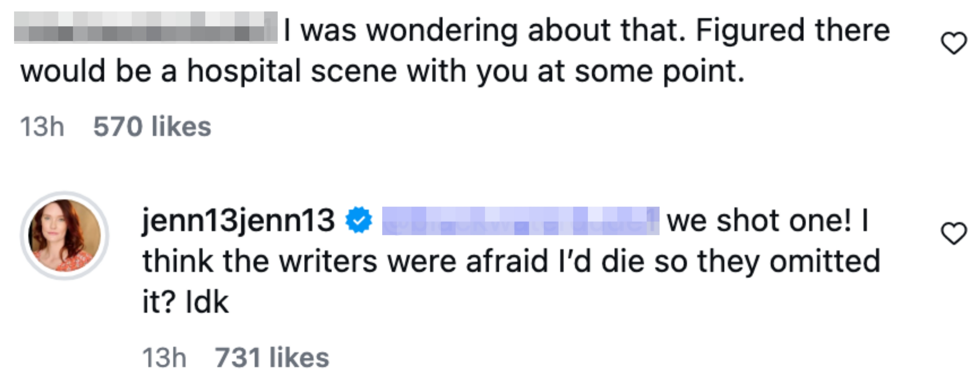
Task: Click the 13h timestamp beside 570 likes
Action: point(42,126)
